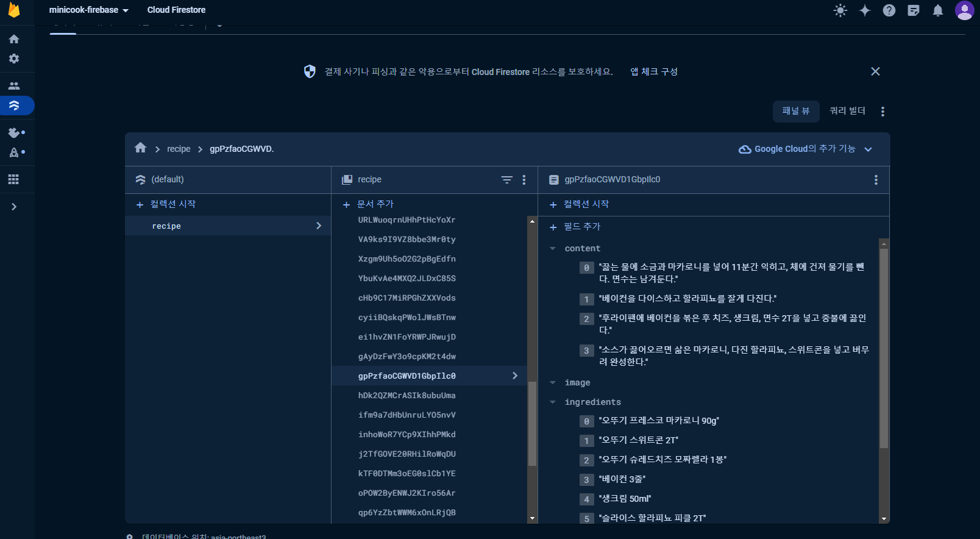Viewport: 980px width, 539px height.
Task: Switch to 쿼리 빌더 view
Action: coord(847,111)
